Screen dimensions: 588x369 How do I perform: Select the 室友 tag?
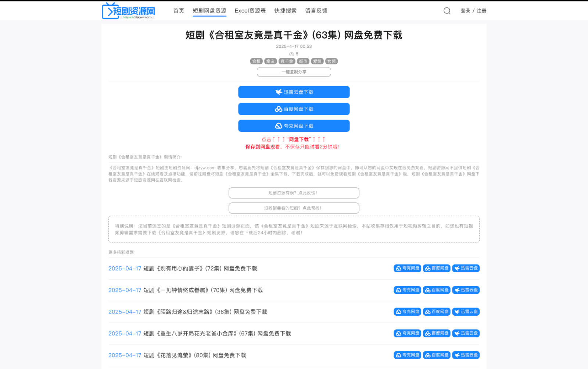270,61
